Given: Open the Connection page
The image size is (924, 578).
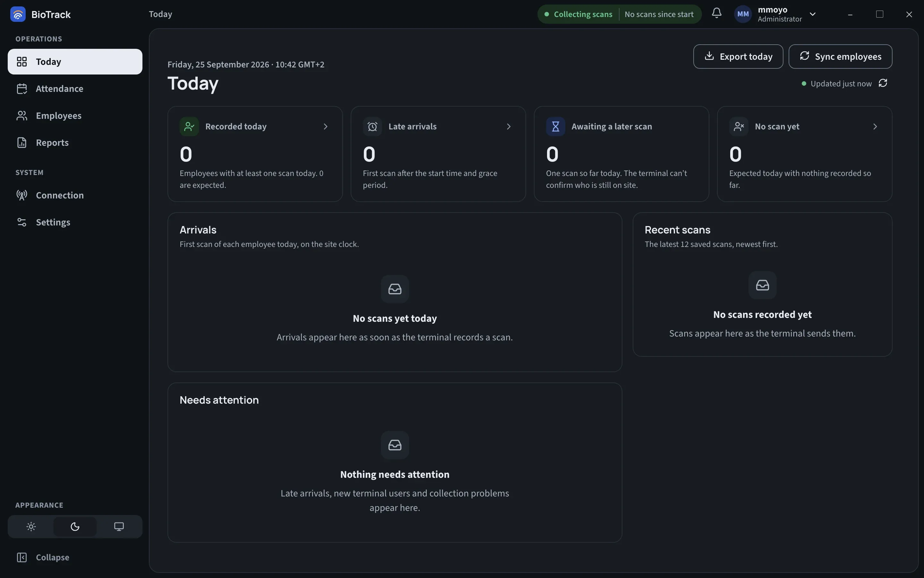Looking at the screenshot, I should (75, 195).
